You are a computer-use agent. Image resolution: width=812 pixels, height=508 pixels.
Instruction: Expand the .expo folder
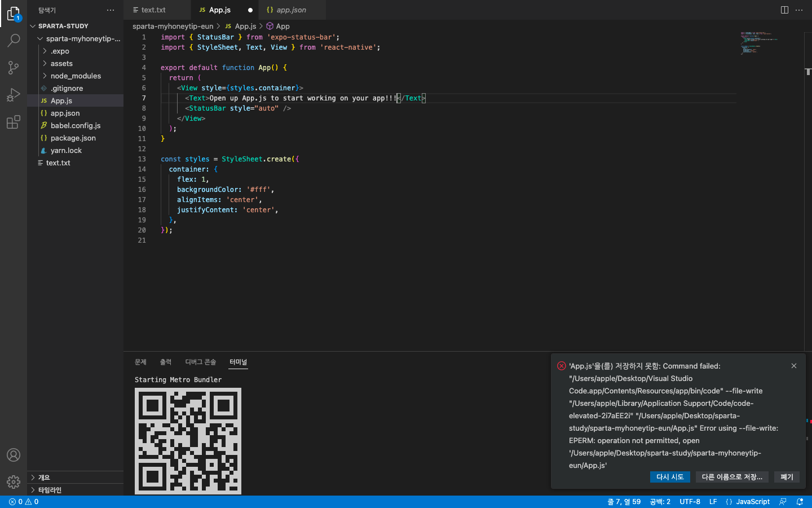(76, 51)
